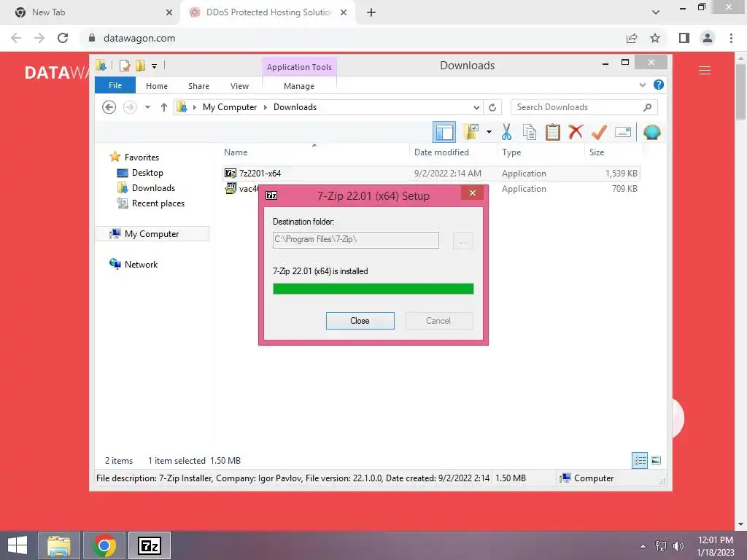Open folder options icon's dropdown arrow

pos(489,132)
